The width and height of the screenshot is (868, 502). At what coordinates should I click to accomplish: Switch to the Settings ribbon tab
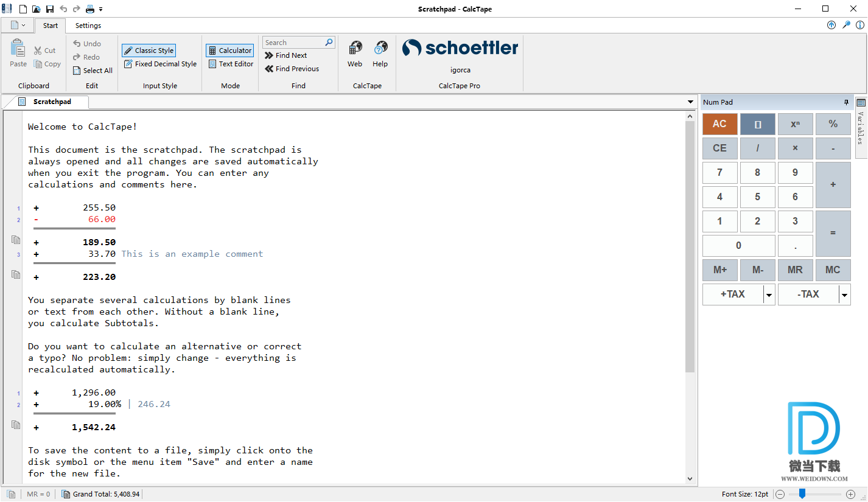88,26
